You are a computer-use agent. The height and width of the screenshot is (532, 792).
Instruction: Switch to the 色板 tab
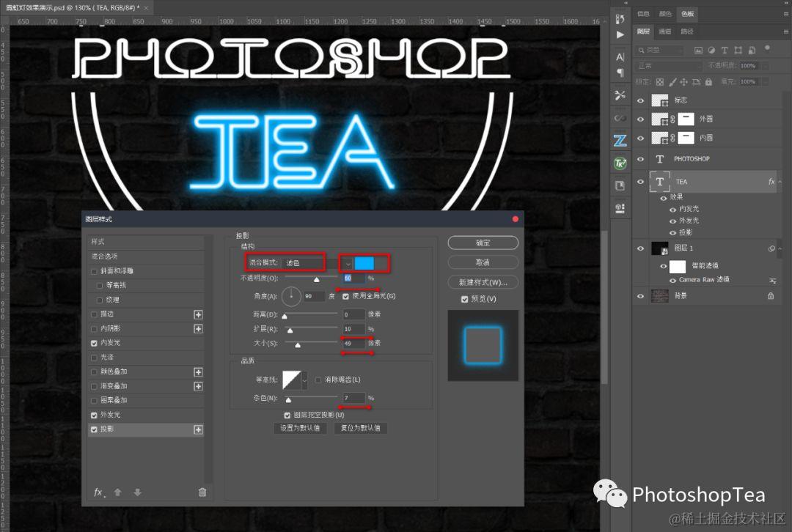pos(687,14)
